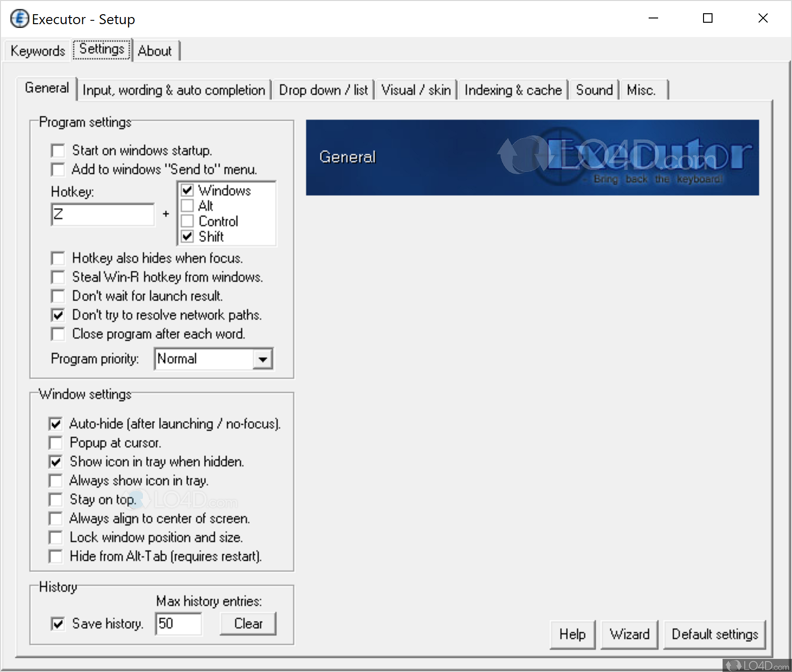Screen dimensions: 792x672
Task: Check Always align to center of screen
Action: pyautogui.click(x=55, y=518)
